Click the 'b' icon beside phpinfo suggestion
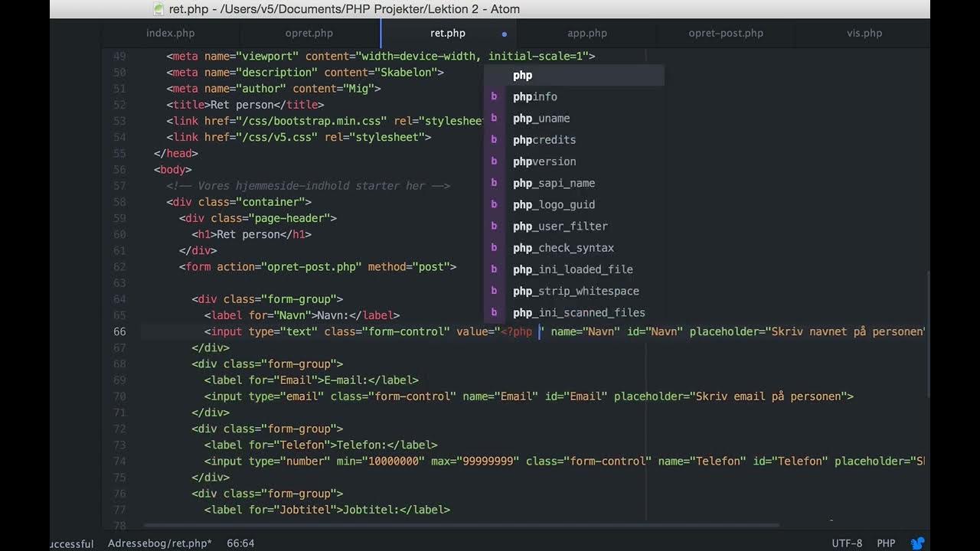980x551 pixels. click(495, 96)
